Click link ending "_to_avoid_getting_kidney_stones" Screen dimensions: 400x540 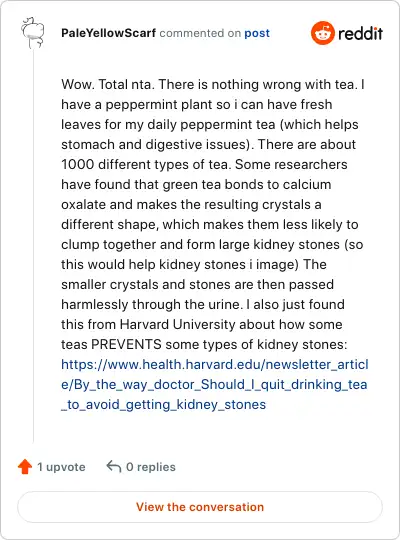(164, 404)
